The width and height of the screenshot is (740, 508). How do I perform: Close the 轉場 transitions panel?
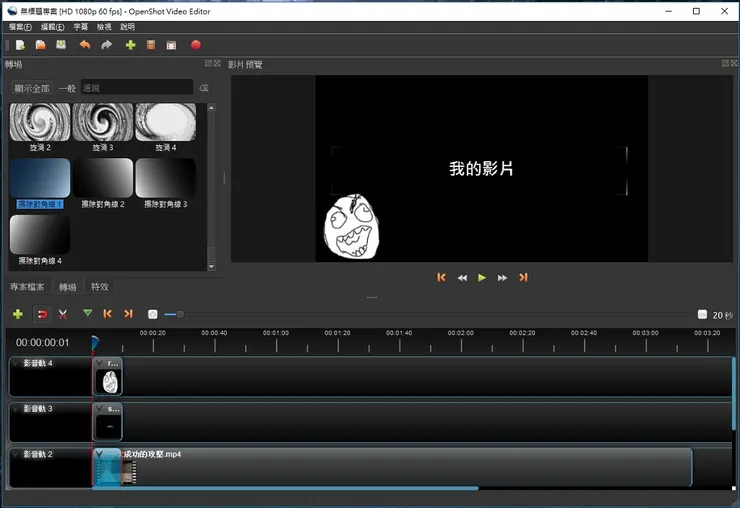tap(217, 63)
